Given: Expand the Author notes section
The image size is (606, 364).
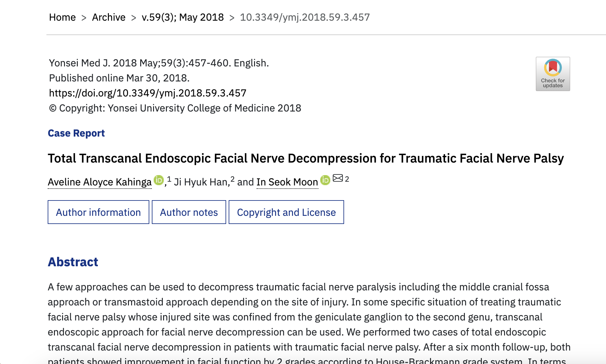Looking at the screenshot, I should point(189,212).
